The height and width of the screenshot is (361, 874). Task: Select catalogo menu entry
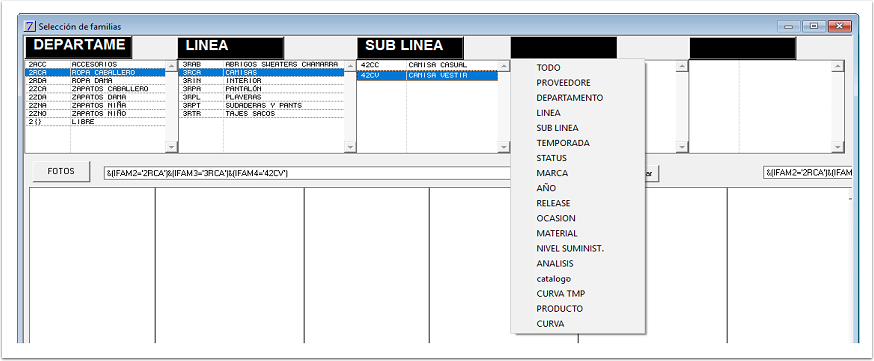578,278
